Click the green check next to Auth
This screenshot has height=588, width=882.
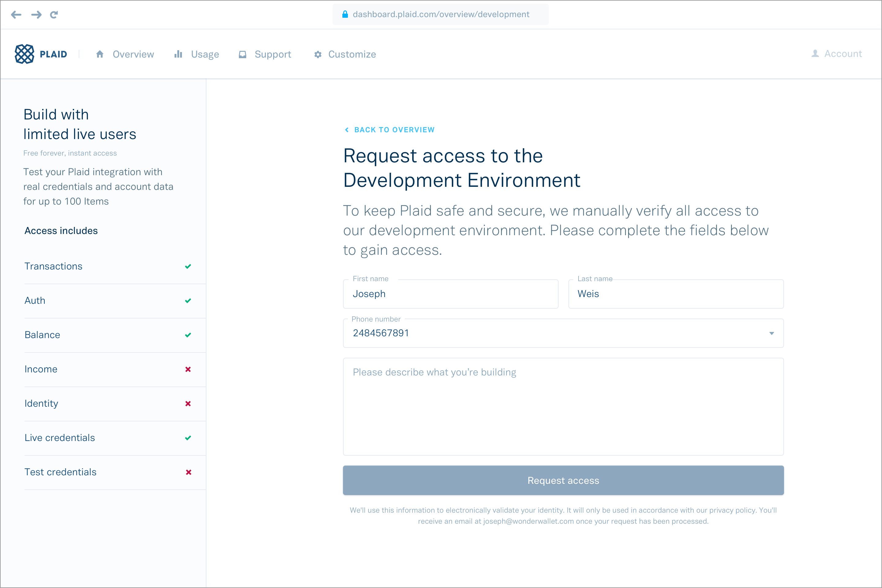pos(188,301)
